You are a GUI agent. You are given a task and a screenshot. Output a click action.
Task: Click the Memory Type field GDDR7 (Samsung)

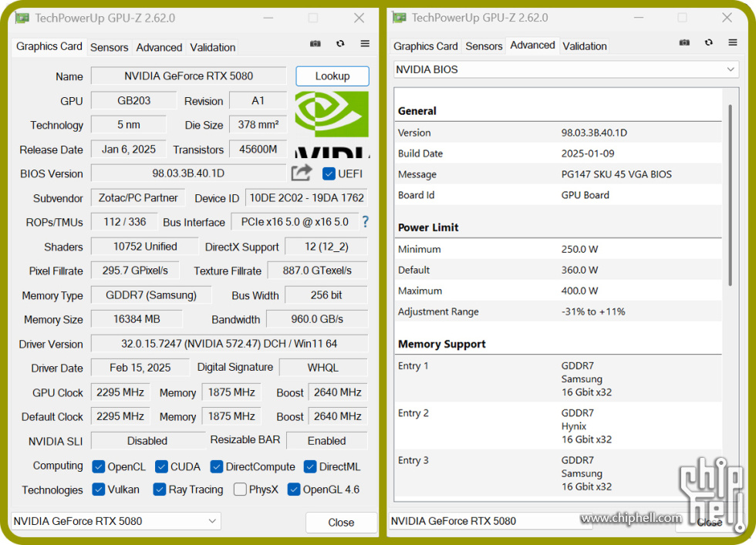pos(151,295)
